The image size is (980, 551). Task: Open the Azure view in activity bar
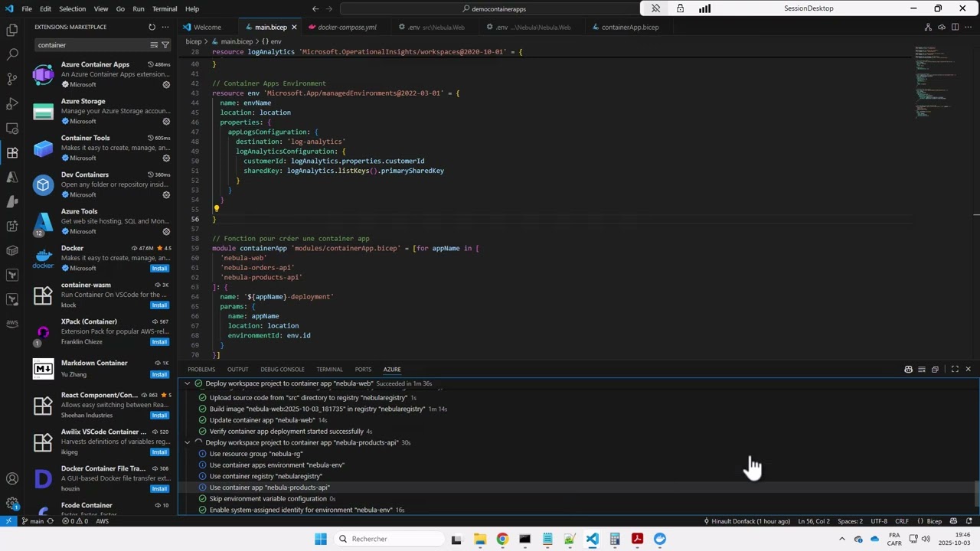(x=12, y=177)
